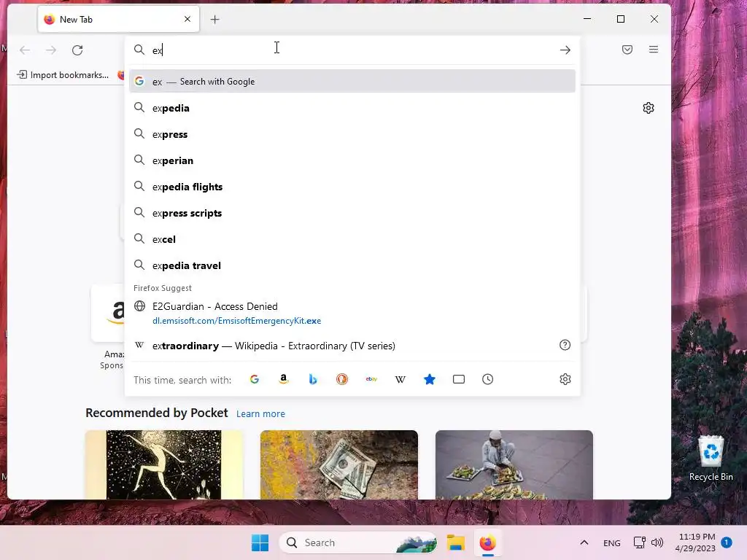Maximize the Firefox window
The width and height of the screenshot is (747, 560).
(621, 19)
